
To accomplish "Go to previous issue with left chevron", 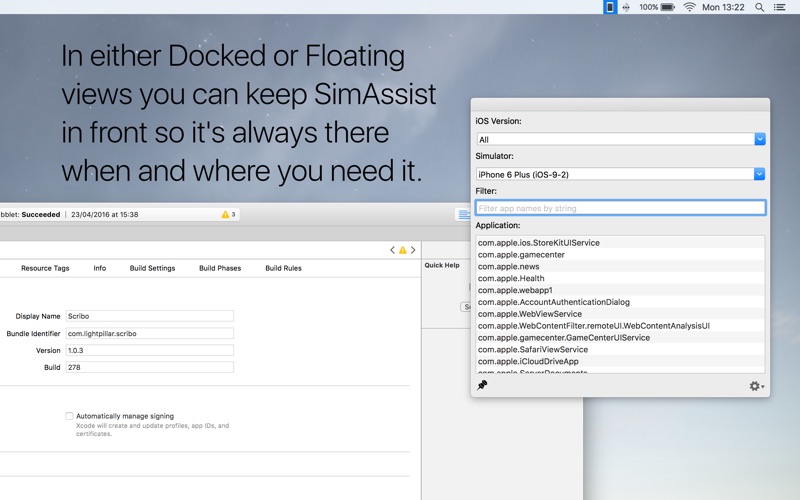I will point(393,250).
